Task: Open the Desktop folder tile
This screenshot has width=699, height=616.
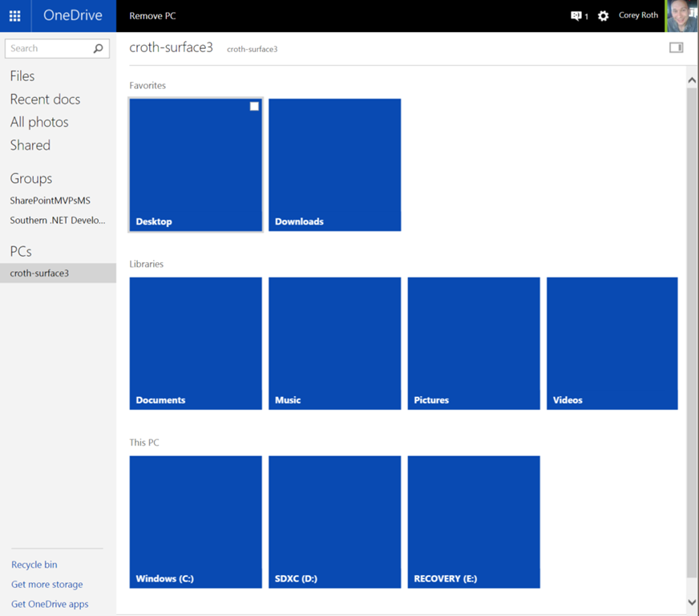Action: (196, 165)
